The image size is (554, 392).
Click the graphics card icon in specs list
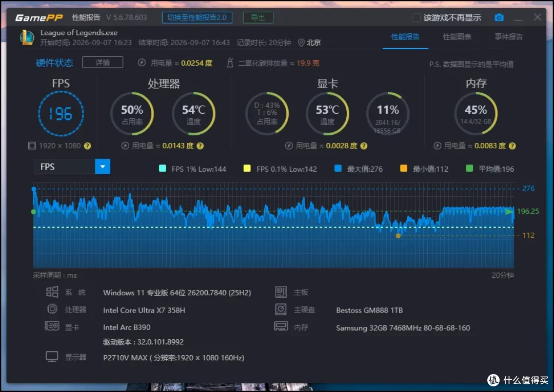[52, 326]
